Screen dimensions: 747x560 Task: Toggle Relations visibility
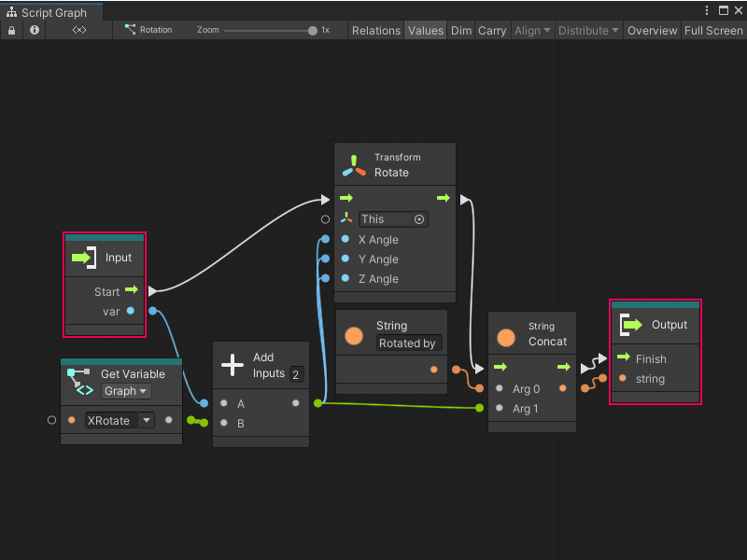coord(376,30)
